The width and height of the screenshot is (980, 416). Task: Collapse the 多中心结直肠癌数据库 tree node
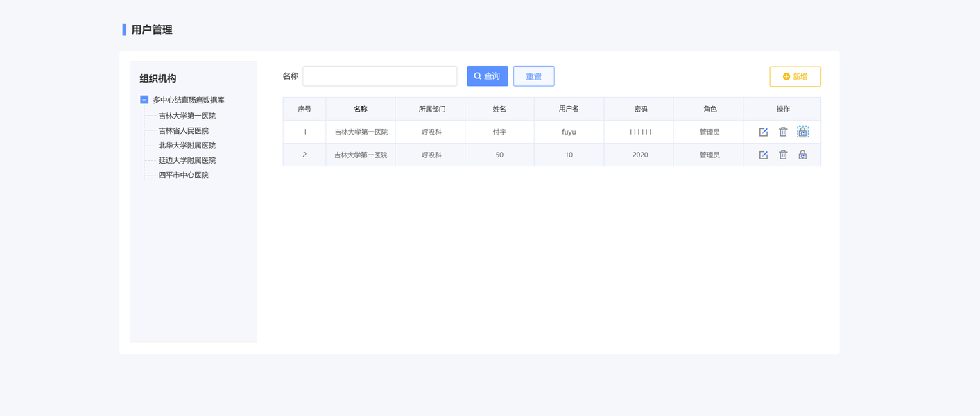pyautogui.click(x=144, y=100)
